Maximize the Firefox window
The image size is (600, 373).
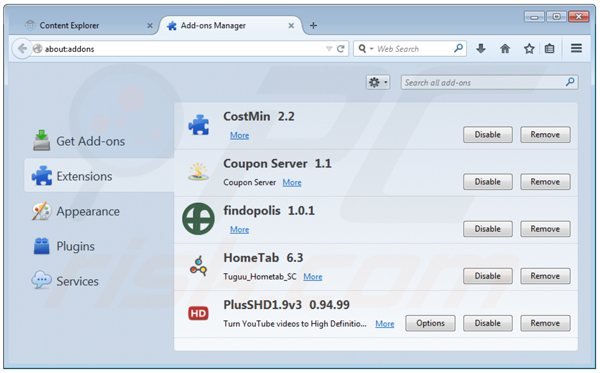(556, 17)
